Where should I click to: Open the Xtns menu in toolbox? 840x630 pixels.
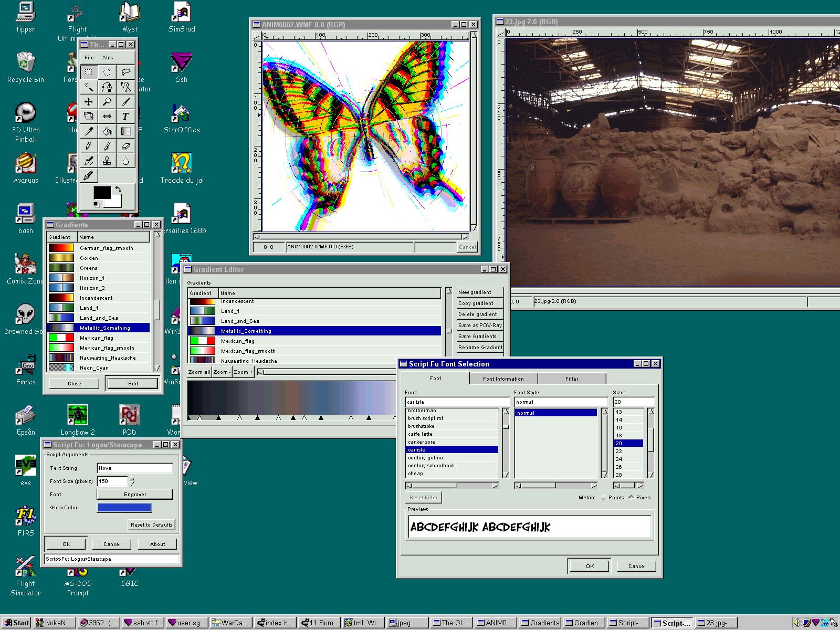[108, 58]
